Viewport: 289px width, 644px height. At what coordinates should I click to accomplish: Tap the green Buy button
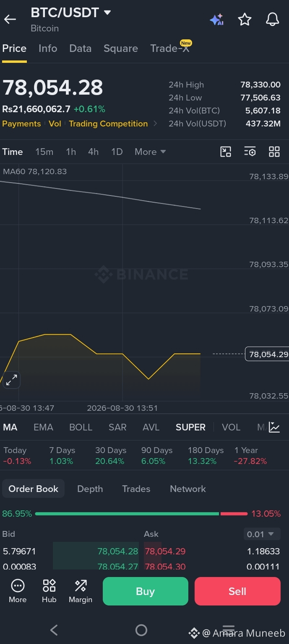146,591
